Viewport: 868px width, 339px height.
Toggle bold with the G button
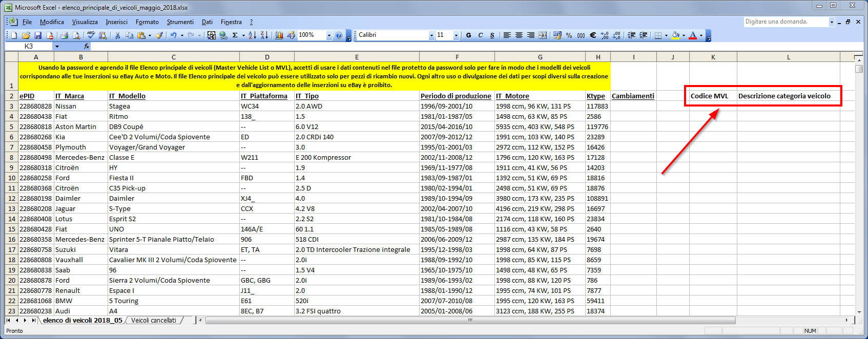469,35
